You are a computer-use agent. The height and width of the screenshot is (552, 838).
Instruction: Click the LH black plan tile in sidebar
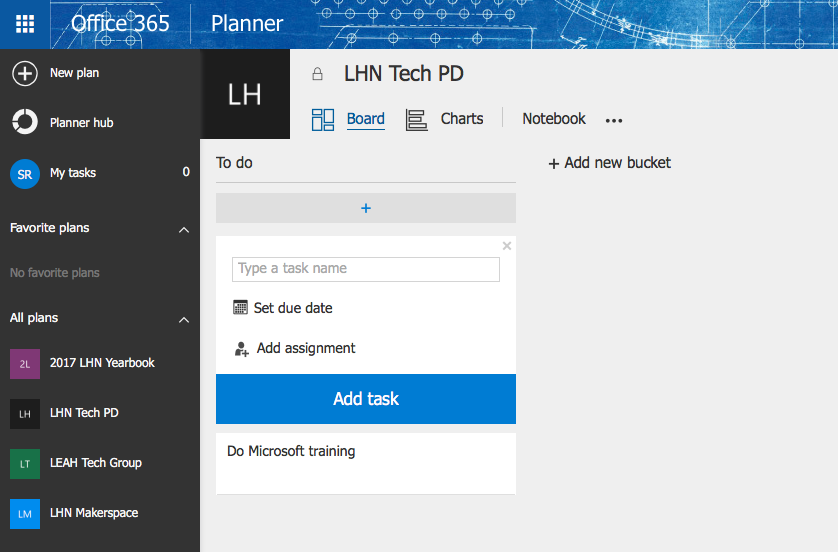click(25, 414)
